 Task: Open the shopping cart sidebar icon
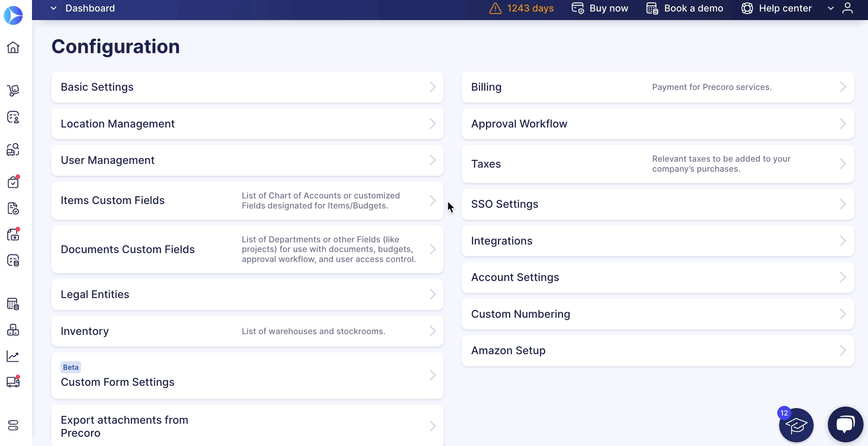tap(13, 90)
